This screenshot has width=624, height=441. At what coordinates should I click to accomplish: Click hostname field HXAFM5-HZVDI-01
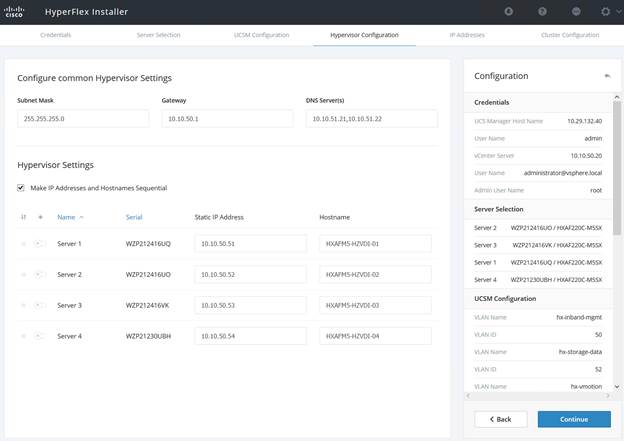(x=375, y=244)
